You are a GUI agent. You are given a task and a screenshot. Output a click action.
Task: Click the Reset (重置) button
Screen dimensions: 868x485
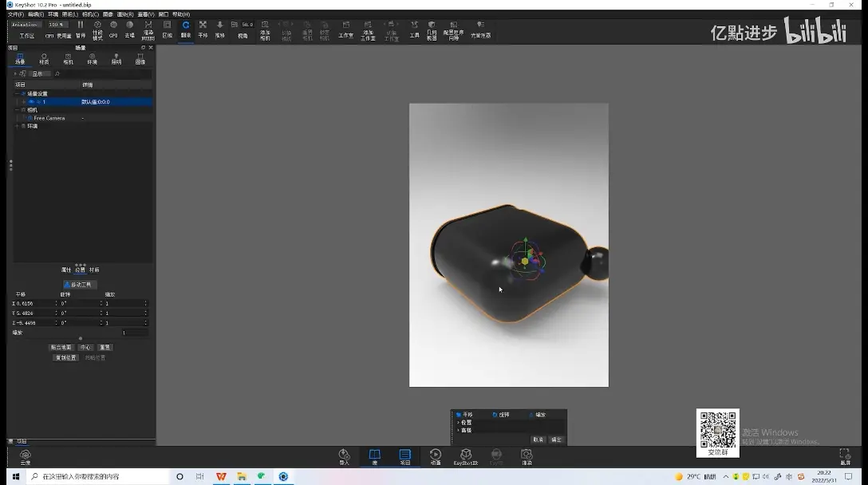[x=105, y=348]
